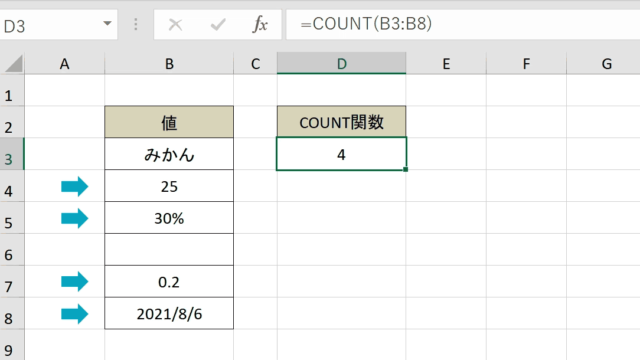Click the Enter checkmark formula bar icon
The height and width of the screenshot is (360, 640).
[218, 25]
